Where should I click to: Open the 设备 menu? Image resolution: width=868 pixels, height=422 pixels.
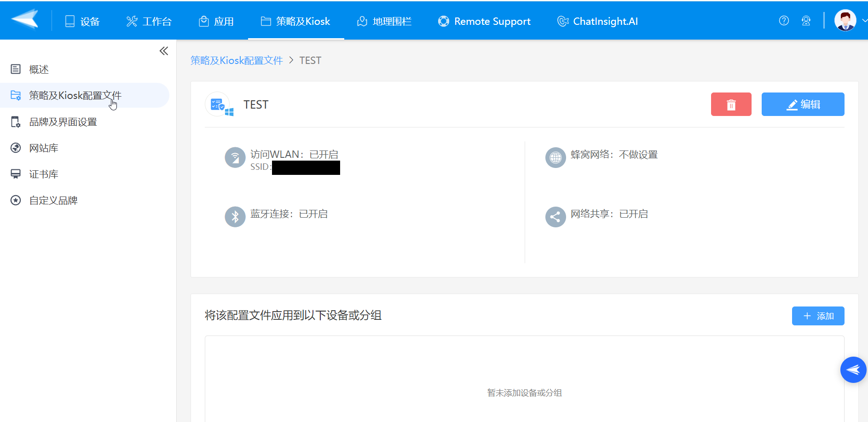point(82,21)
